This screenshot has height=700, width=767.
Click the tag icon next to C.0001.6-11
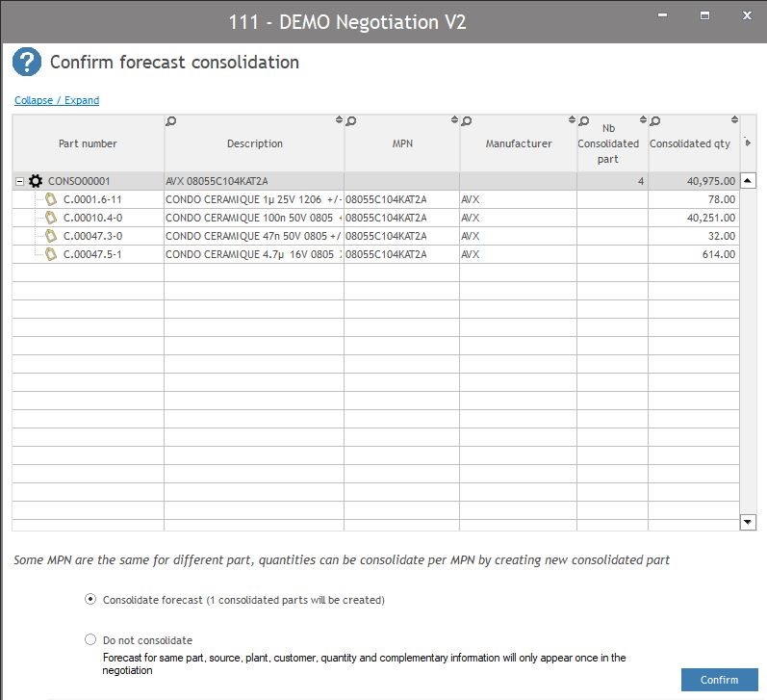(x=52, y=199)
